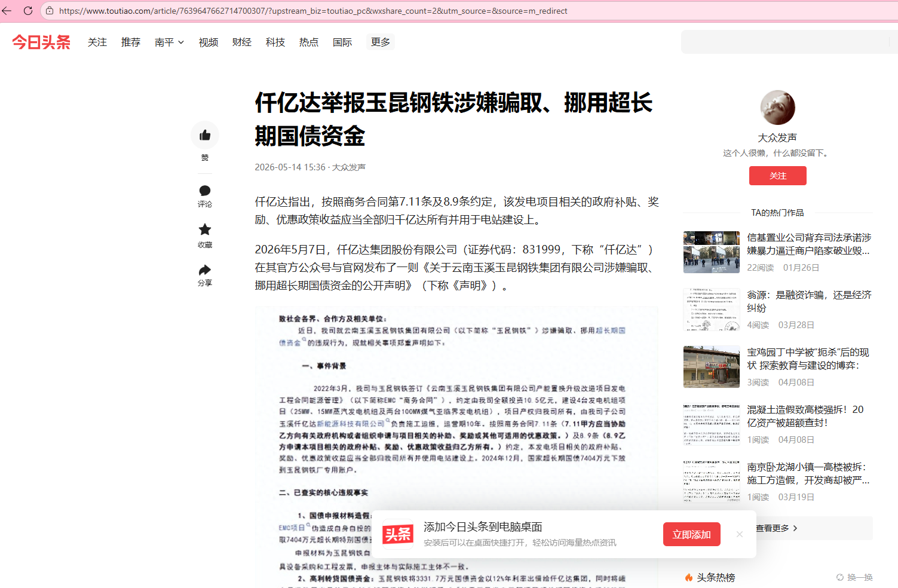
Task: Close the desktop-install popup
Action: coord(740,534)
